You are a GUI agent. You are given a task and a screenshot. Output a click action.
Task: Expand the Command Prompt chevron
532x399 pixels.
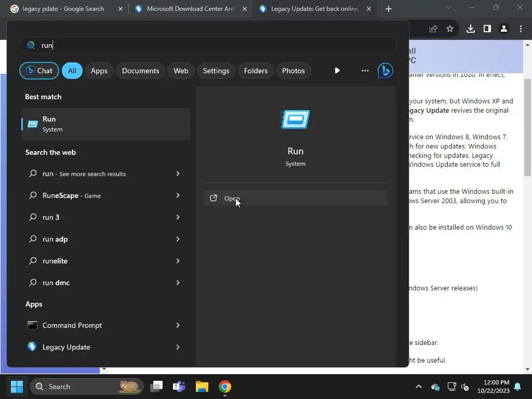coord(178,325)
